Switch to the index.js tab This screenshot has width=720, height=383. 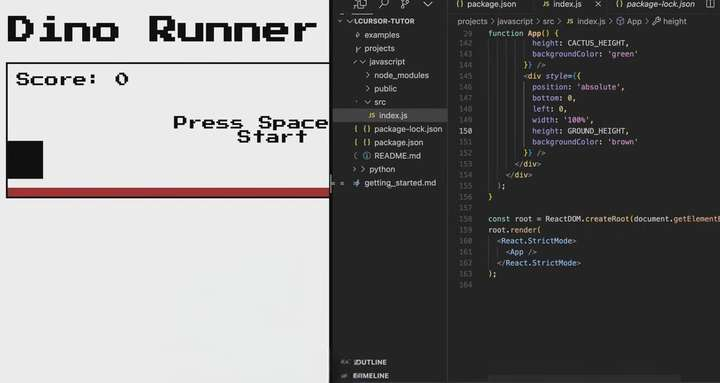[567, 4]
